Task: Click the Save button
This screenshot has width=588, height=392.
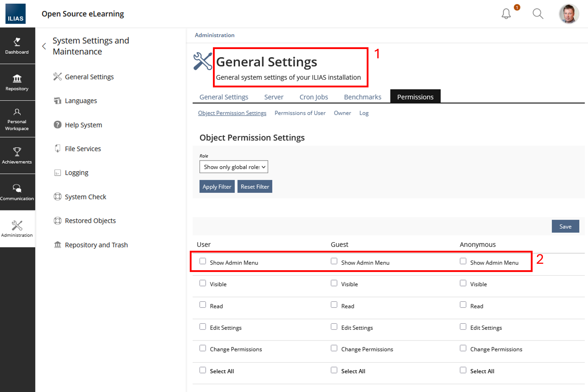Action: pos(565,226)
